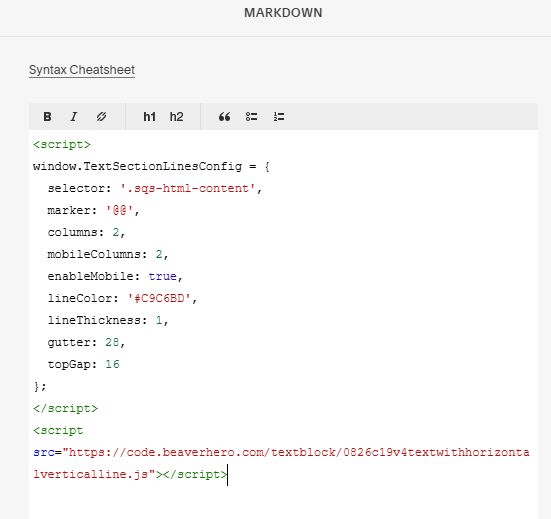Click the selector '.sqs-html-content' line
This screenshot has height=519, width=551.
(155, 189)
